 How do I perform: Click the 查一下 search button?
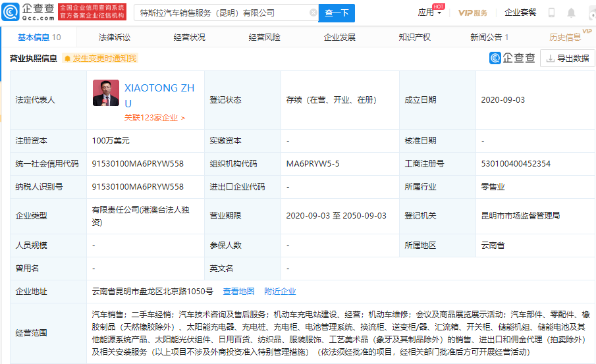(x=337, y=13)
